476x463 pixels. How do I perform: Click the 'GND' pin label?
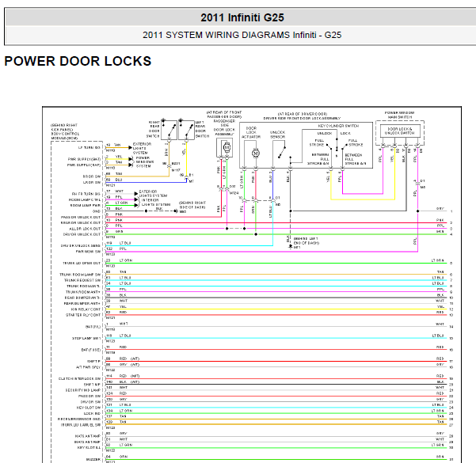tap(97, 211)
